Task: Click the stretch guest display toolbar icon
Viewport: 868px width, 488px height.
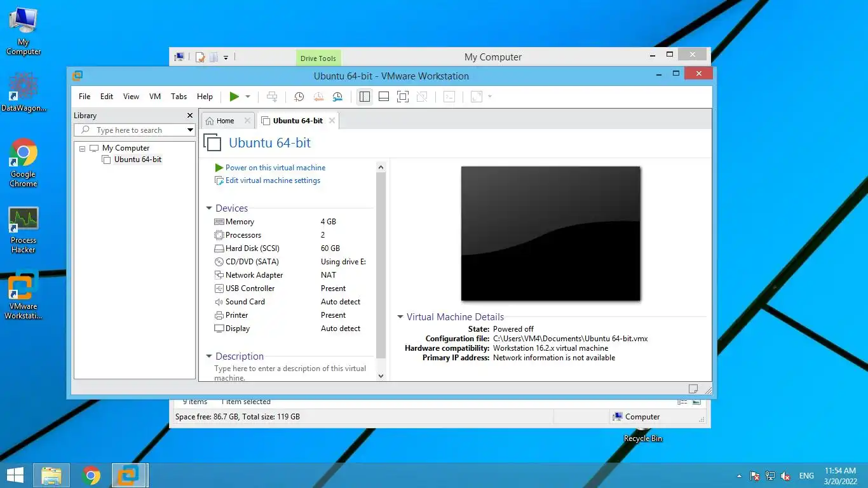Action: coord(477,97)
